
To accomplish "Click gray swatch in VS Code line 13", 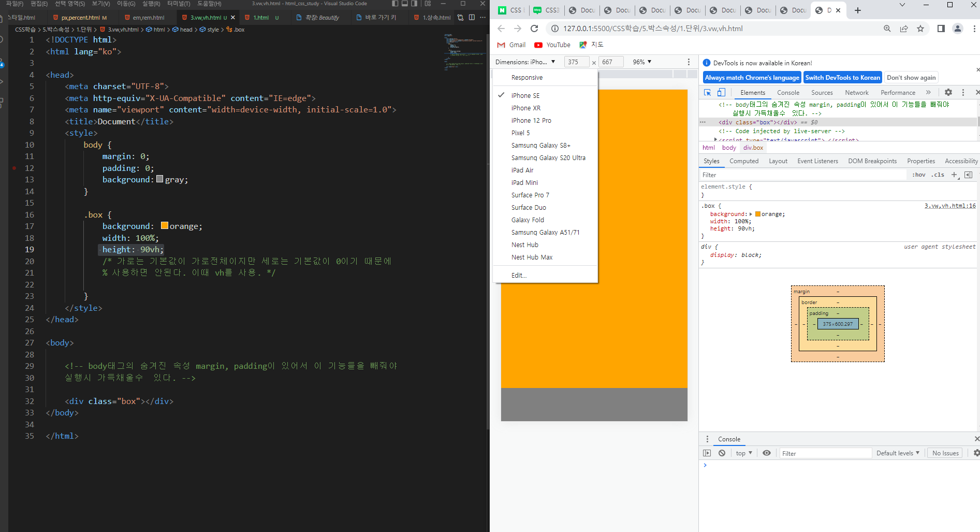I will coord(160,179).
